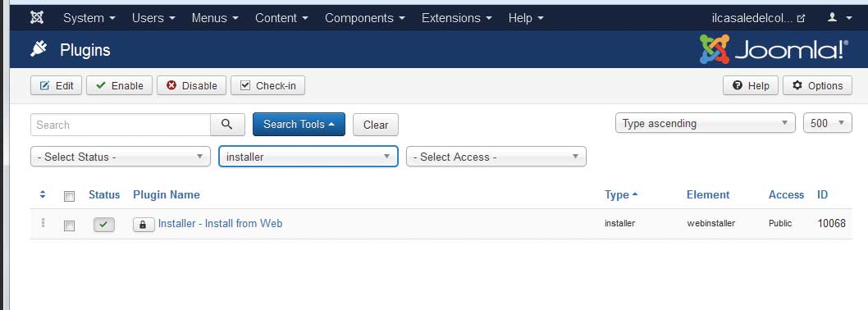Click into the Search text field
This screenshot has width=868, height=310.
point(121,125)
